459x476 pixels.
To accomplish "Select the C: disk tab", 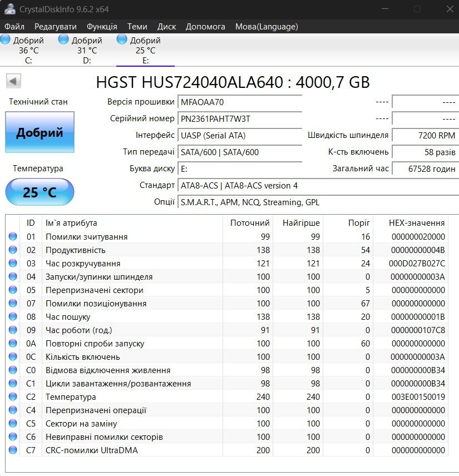I will 28,50.
